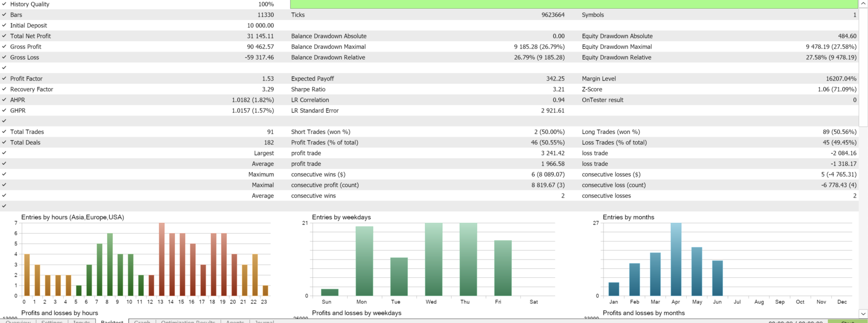
Task: Click the Profit Factor value 1.53
Action: (268, 78)
